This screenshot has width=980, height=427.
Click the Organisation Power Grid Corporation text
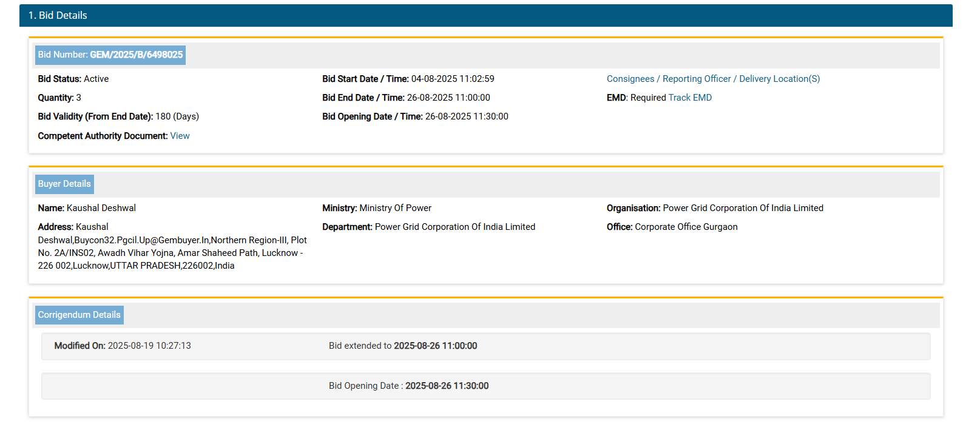742,208
